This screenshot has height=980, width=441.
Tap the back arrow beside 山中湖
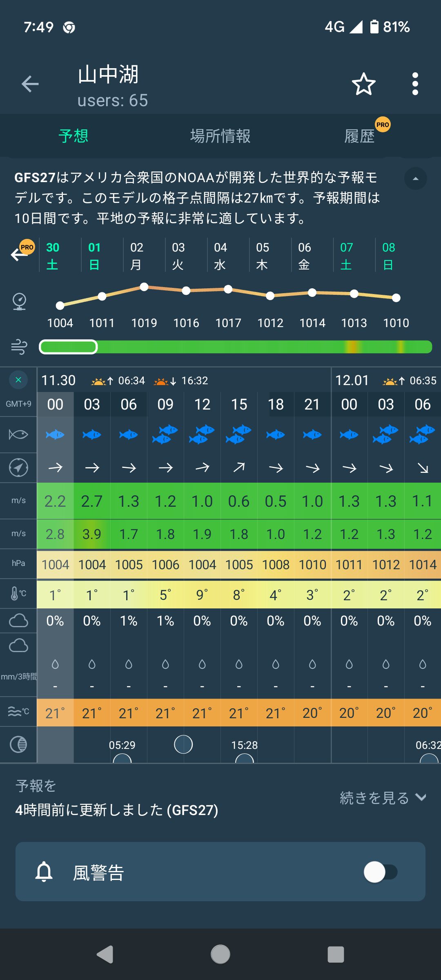pos(30,84)
